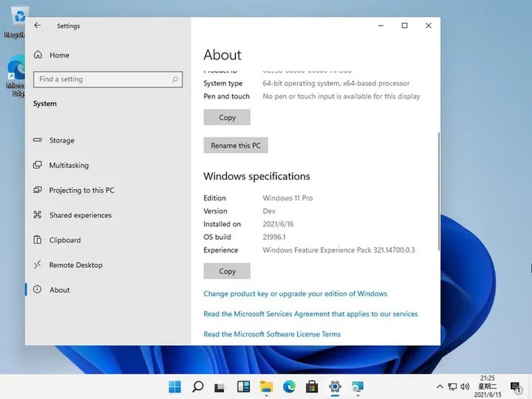Click the volume icon in the system tray
Viewport: 532px width, 399px height.
pos(465,387)
